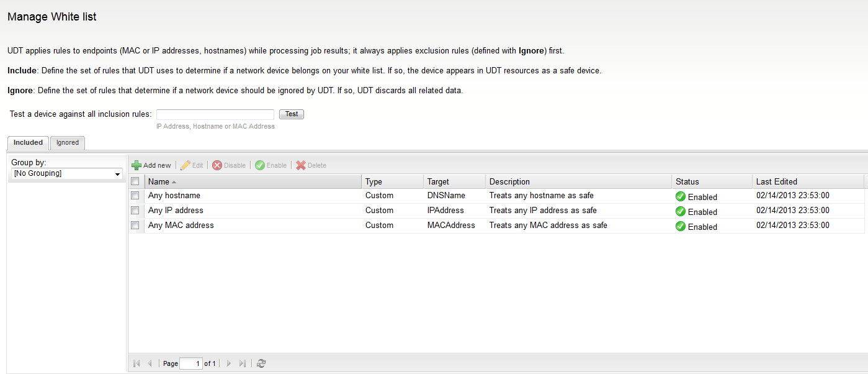Click the Enabled status icon for Any hostname
The image size is (868, 374).
pos(680,196)
